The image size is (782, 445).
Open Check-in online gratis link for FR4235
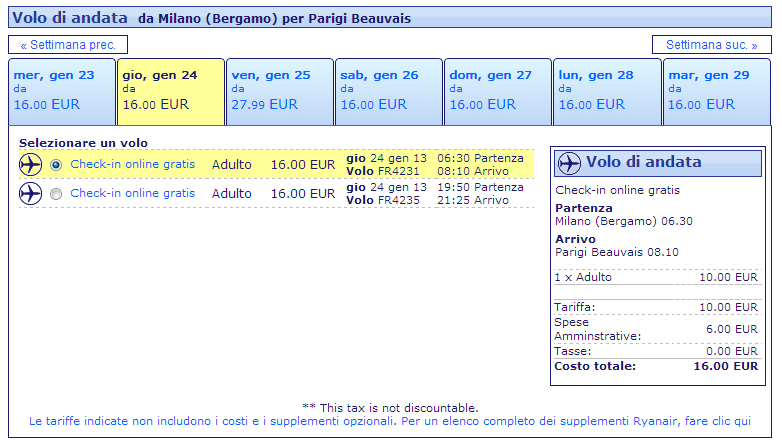pos(133,193)
